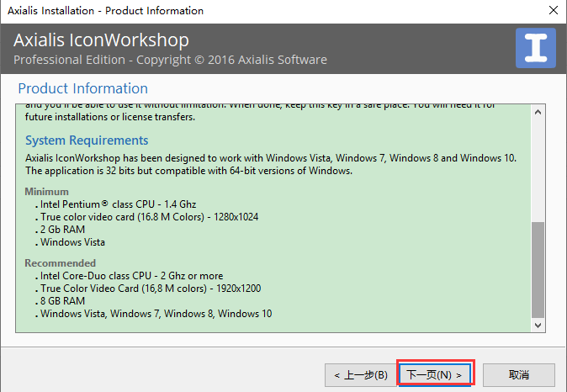Click the Professional Edition copyright line
This screenshot has width=567, height=392.
click(x=170, y=60)
